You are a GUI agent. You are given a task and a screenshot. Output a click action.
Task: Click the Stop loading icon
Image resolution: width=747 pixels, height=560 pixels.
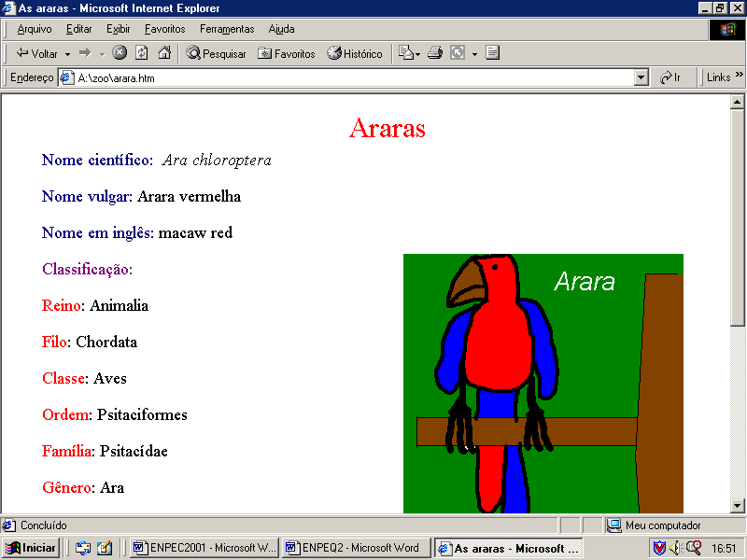(120, 53)
